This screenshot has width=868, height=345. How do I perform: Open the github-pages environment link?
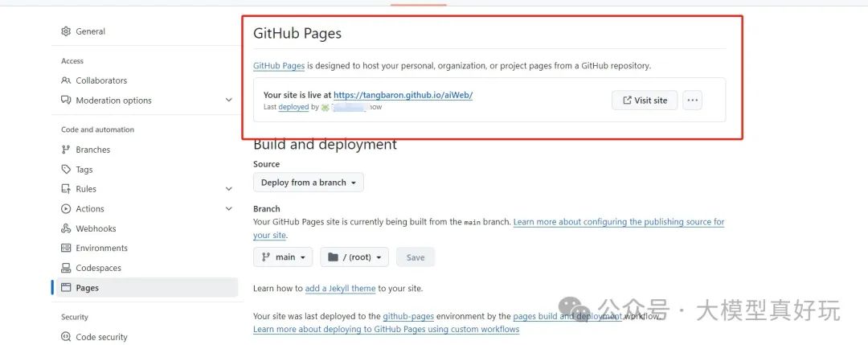tap(408, 317)
